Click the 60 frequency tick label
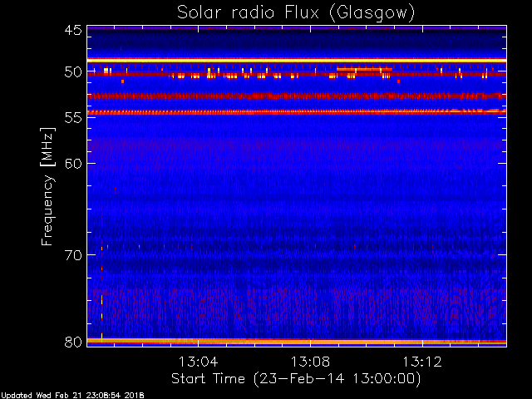The width and height of the screenshot is (532, 399). click(73, 164)
